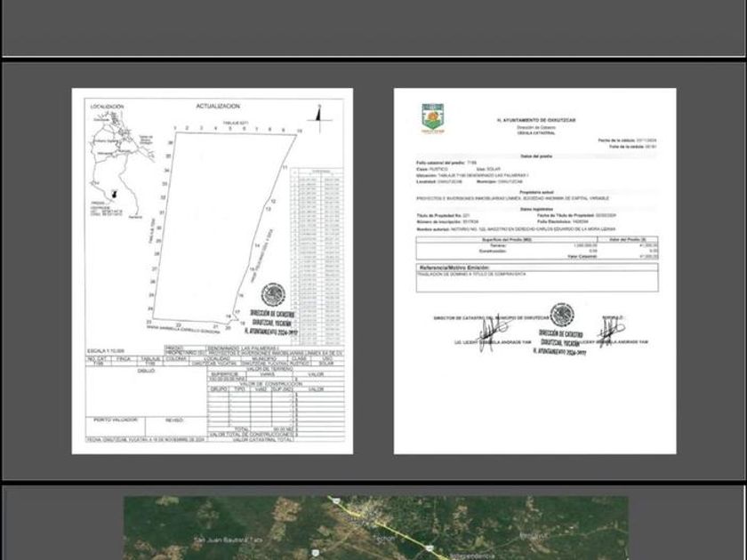Click the 'Propietario actual' section title
Screen dimensions: 747x560
536,192
